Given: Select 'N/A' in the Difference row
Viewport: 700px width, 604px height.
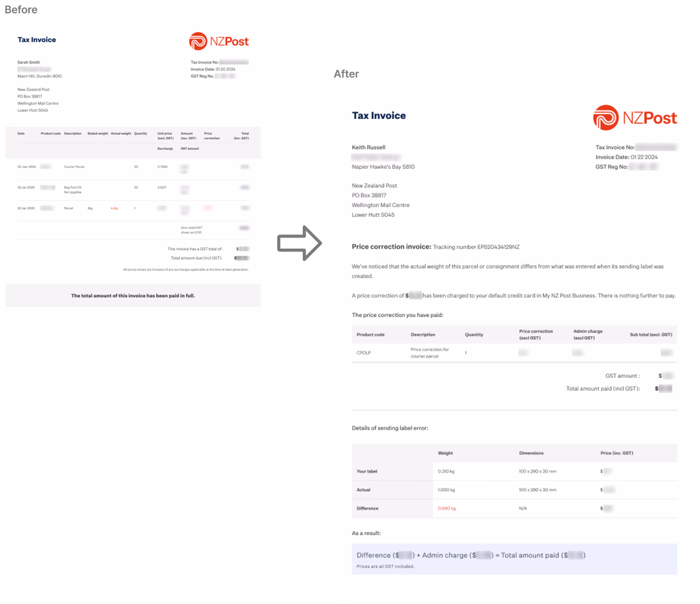Looking at the screenshot, I should click(523, 508).
